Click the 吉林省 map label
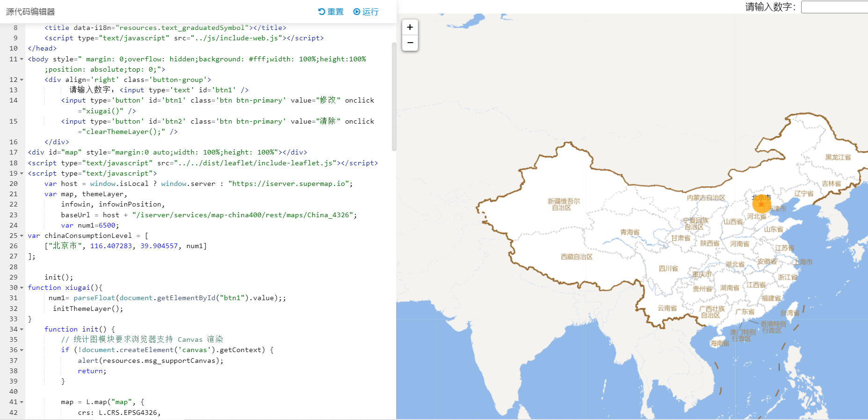 coord(832,184)
